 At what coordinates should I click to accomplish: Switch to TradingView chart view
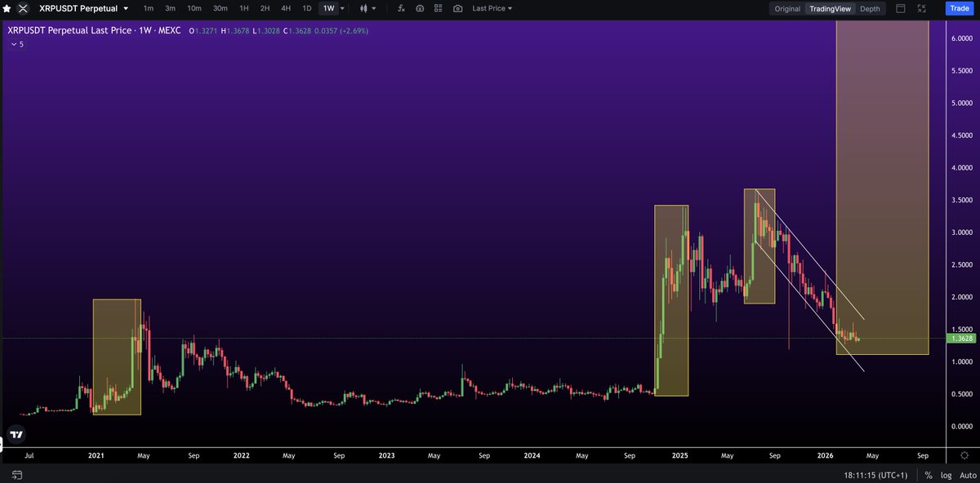click(x=829, y=8)
